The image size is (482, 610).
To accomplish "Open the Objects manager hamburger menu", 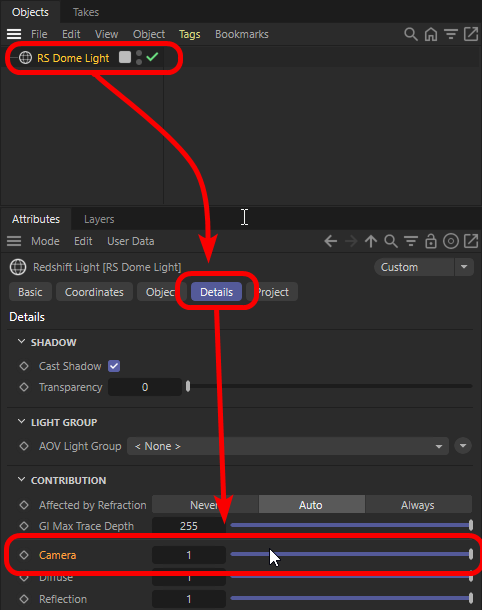I will tap(14, 34).
